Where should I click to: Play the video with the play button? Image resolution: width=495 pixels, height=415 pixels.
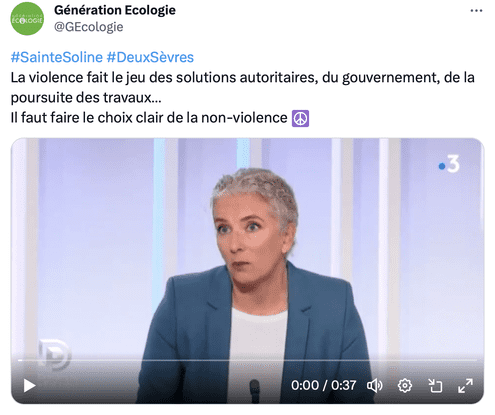(29, 386)
